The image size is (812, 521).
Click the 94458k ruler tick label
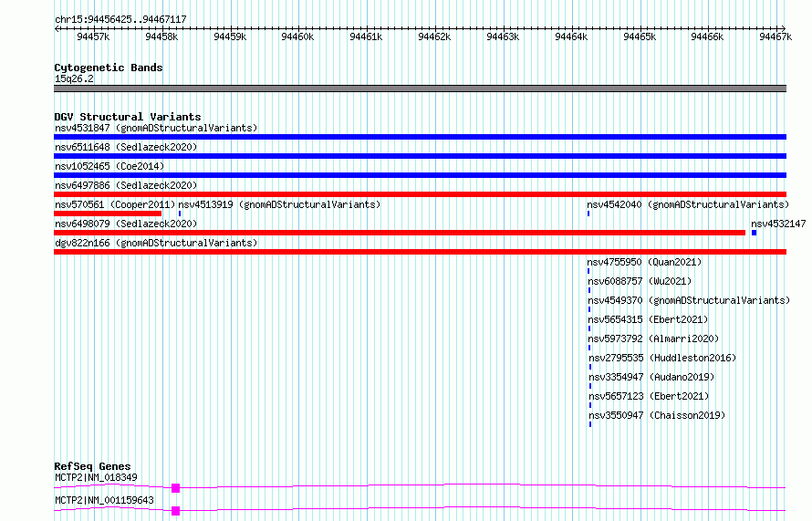(x=161, y=36)
